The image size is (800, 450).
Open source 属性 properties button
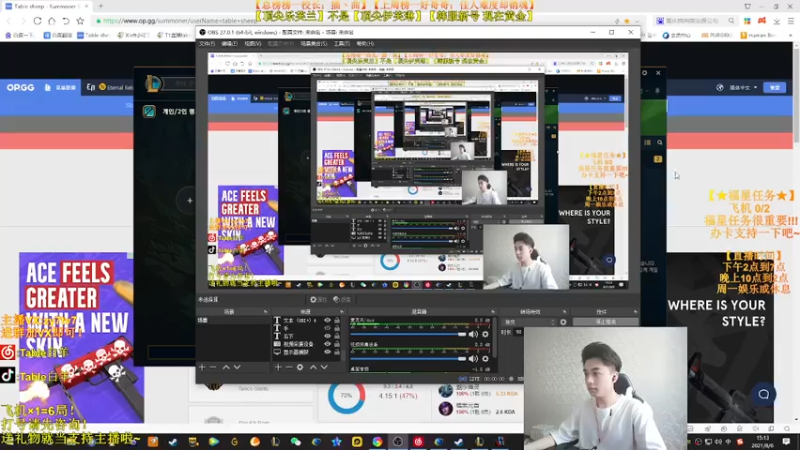pyautogui.click(x=318, y=299)
